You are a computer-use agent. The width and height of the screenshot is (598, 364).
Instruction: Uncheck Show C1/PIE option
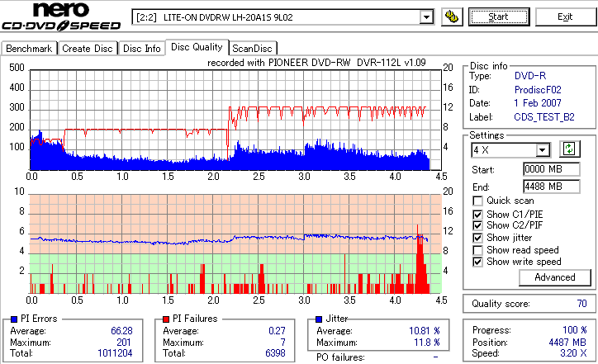pos(477,215)
